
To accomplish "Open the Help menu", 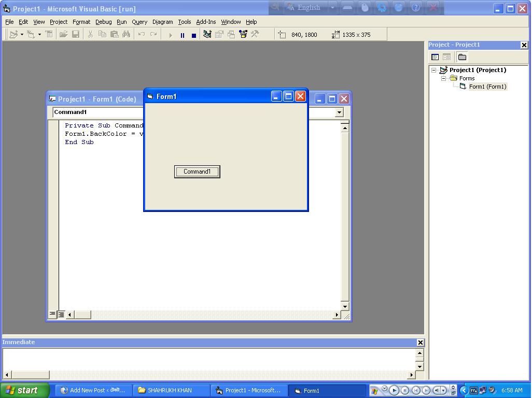I will (x=251, y=22).
